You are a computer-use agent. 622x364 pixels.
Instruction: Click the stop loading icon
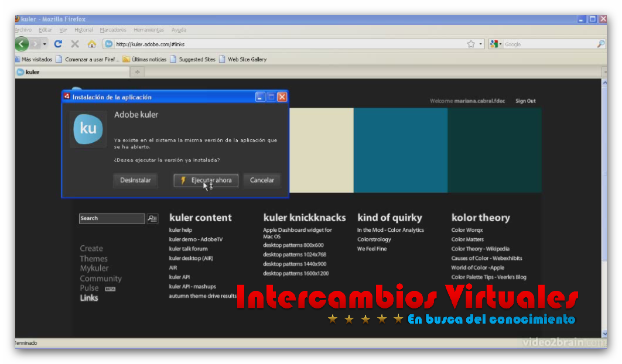point(74,44)
